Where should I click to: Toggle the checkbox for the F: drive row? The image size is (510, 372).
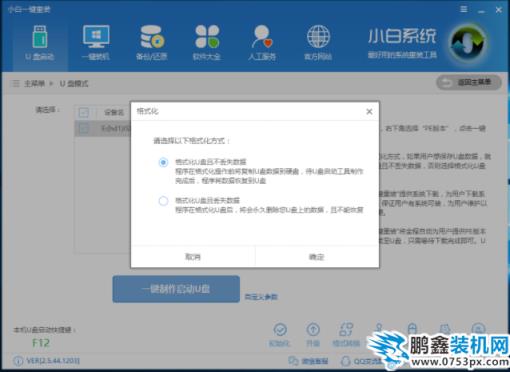84,128
